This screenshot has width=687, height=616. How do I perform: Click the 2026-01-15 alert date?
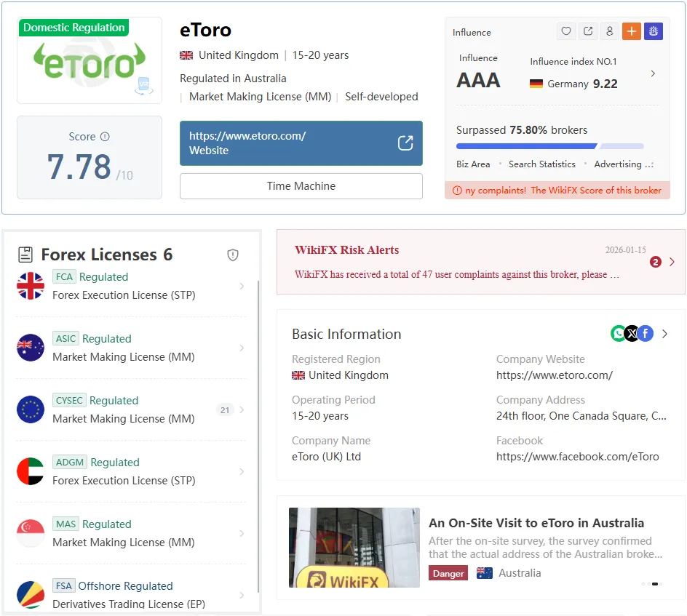click(x=625, y=250)
